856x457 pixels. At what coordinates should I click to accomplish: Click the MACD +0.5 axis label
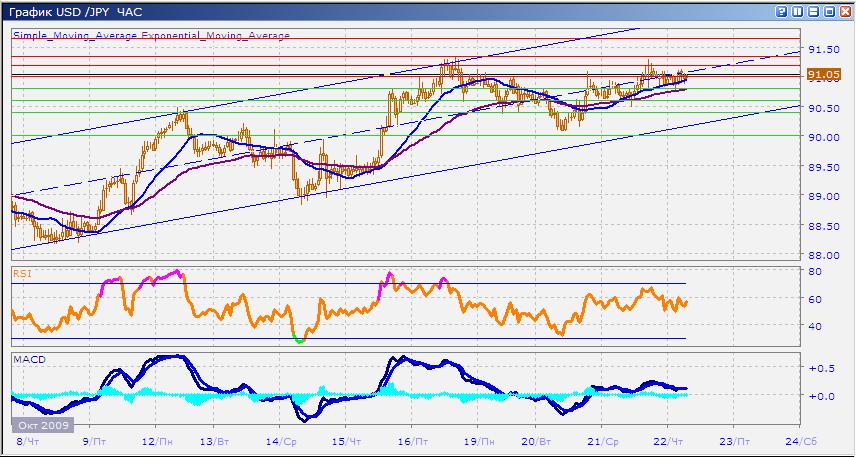tap(821, 368)
